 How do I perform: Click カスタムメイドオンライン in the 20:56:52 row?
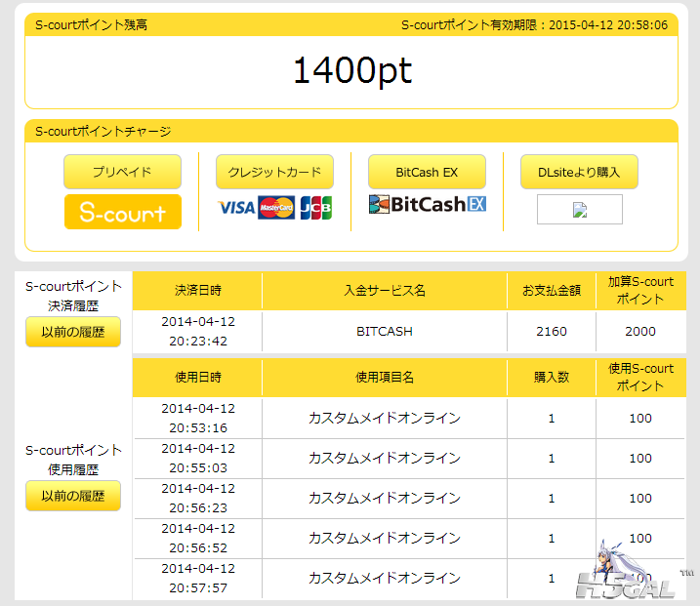pyautogui.click(x=385, y=538)
